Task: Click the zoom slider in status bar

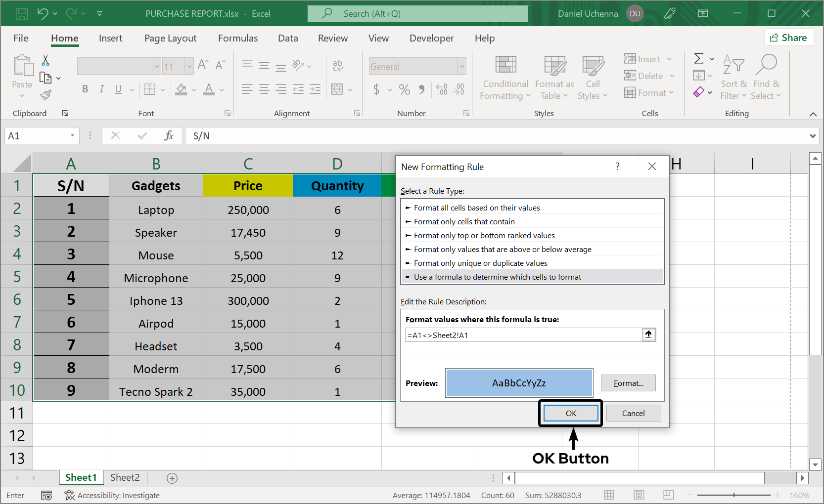Action: pyautogui.click(x=734, y=495)
